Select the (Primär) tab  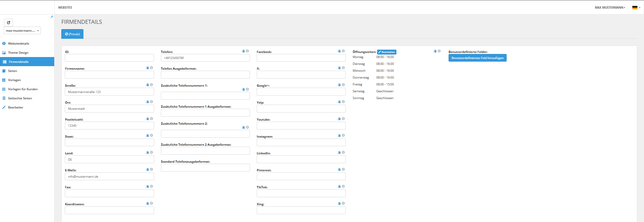coord(72,34)
